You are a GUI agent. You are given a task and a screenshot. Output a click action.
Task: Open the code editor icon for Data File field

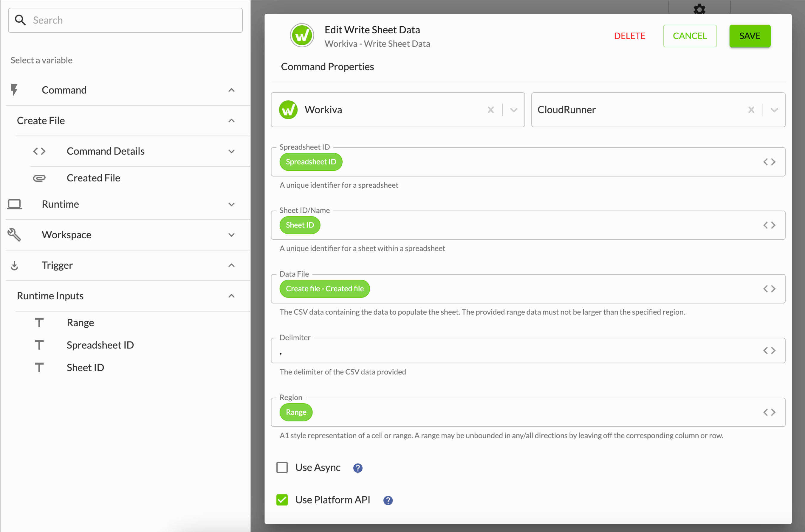tap(769, 289)
